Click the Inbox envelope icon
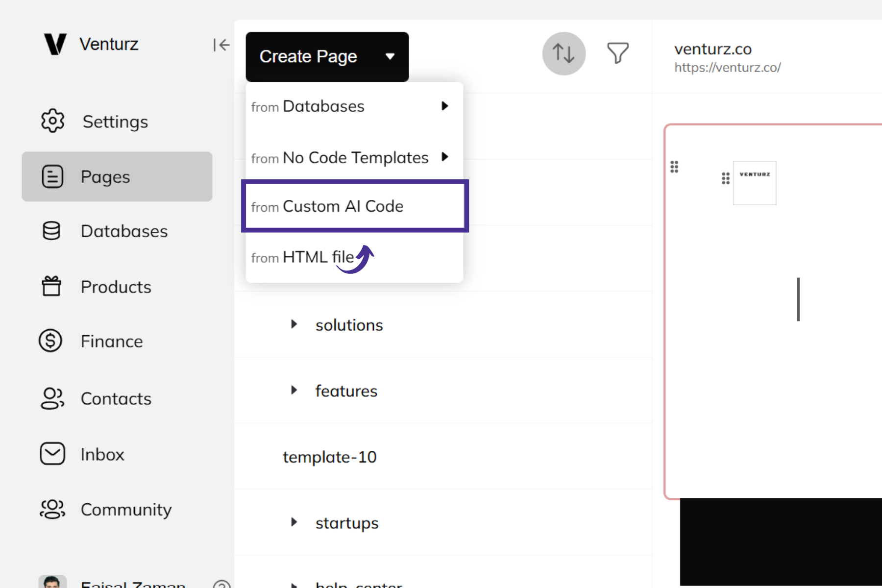The height and width of the screenshot is (588, 882). [52, 454]
